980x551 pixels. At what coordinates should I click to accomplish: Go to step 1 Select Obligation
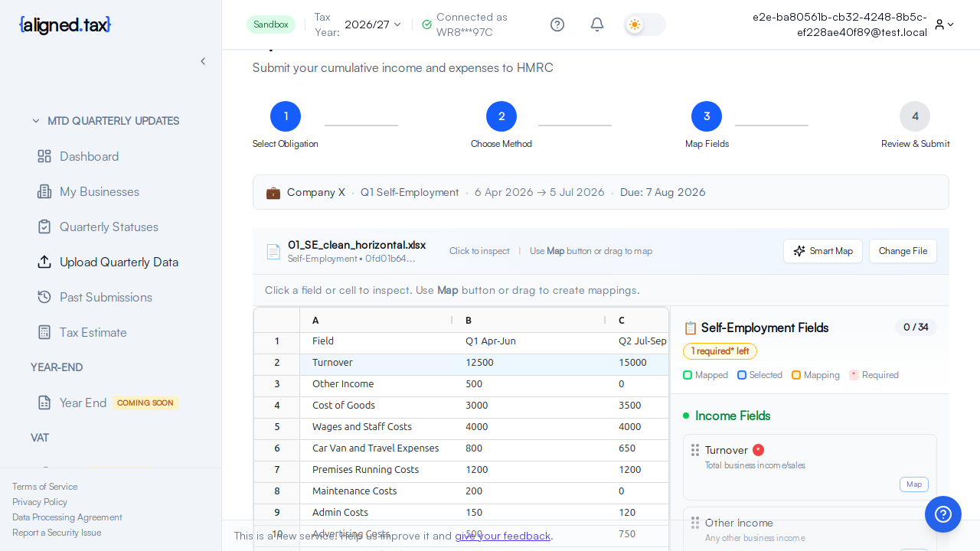(x=286, y=116)
